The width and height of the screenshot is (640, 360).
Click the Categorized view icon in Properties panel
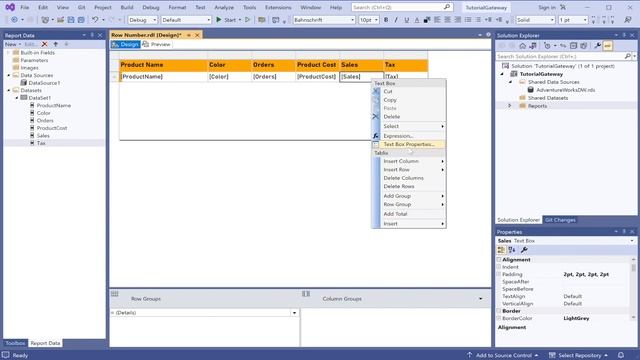tap(501, 250)
